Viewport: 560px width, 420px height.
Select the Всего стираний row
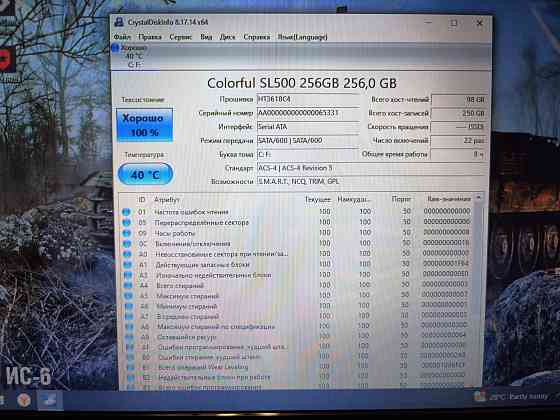pos(296,285)
